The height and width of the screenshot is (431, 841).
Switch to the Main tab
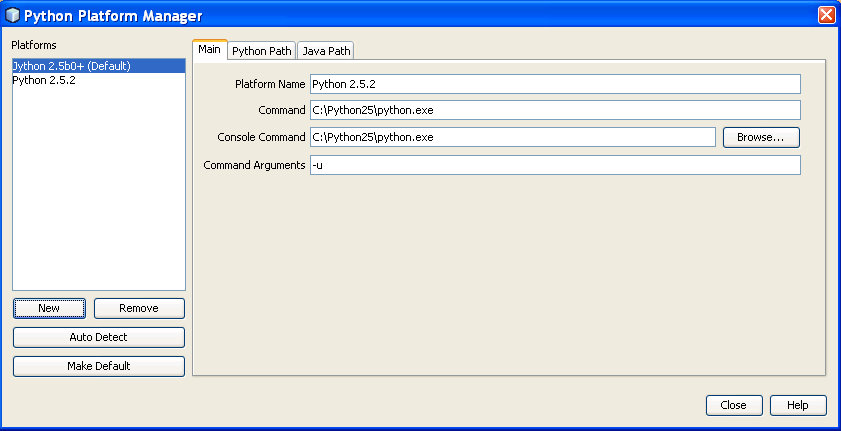point(209,49)
